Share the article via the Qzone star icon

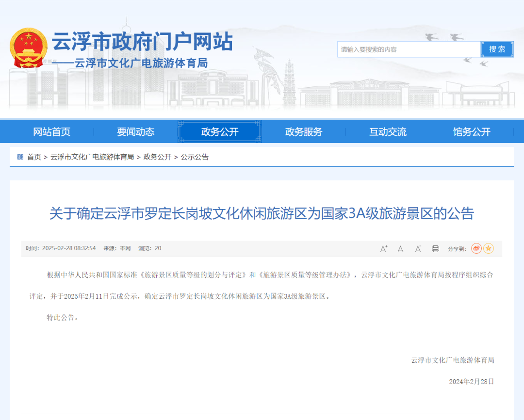click(489, 248)
